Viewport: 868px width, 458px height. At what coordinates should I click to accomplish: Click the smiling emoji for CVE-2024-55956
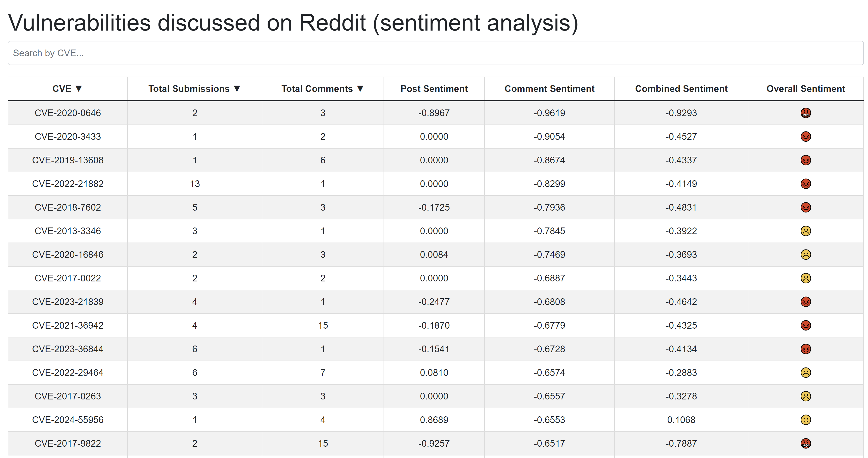click(805, 420)
